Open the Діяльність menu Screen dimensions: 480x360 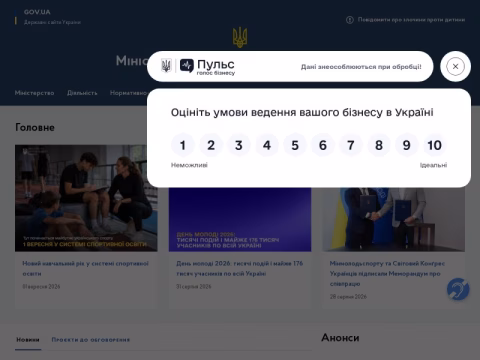click(82, 93)
